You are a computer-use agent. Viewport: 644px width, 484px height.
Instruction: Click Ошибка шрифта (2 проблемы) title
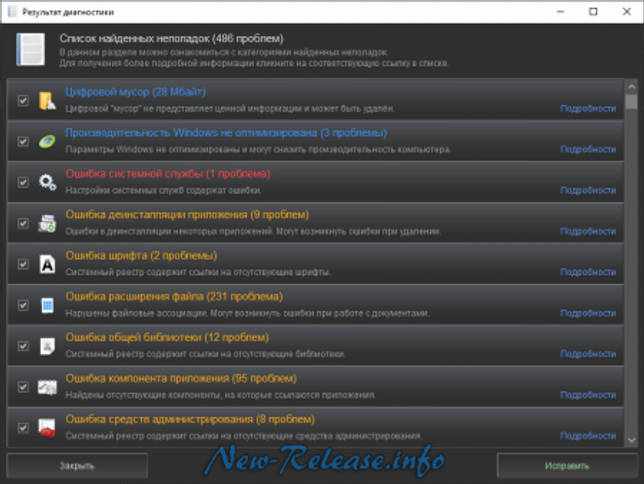coord(141,256)
